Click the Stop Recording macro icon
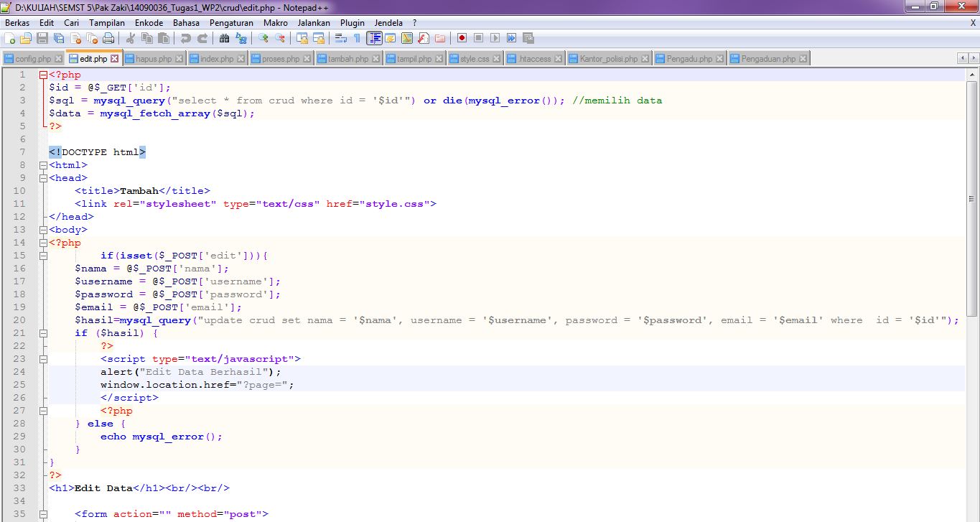 (478, 38)
